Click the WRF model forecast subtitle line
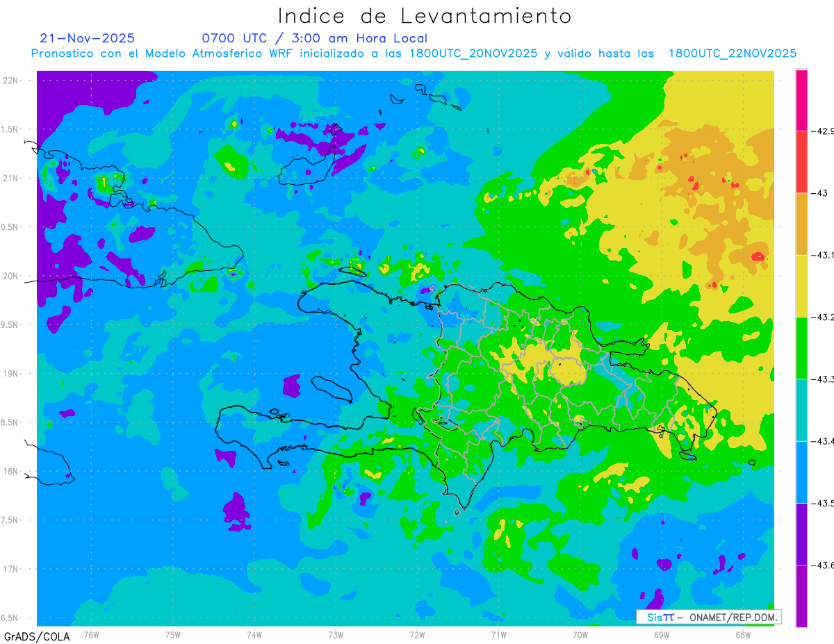Viewport: 834px width, 644px height. (x=414, y=53)
